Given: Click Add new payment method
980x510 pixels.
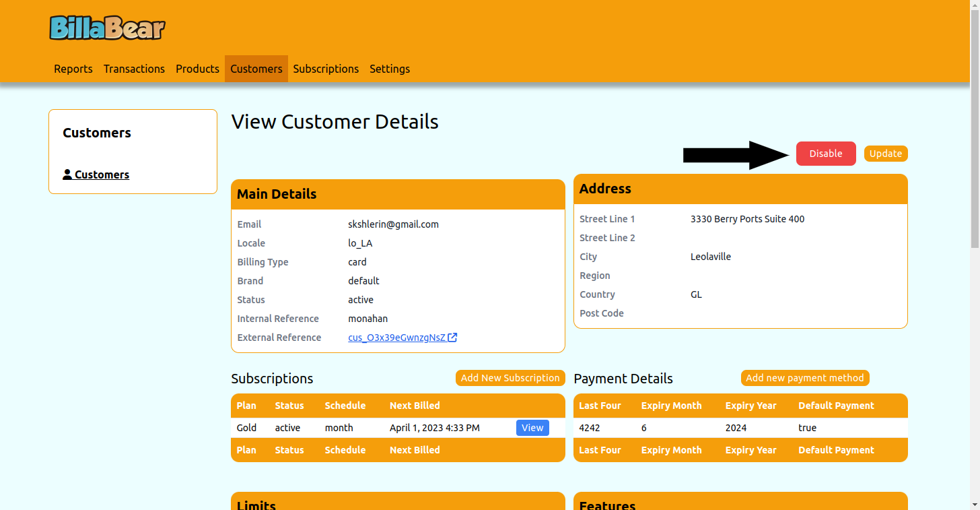Looking at the screenshot, I should [805, 378].
